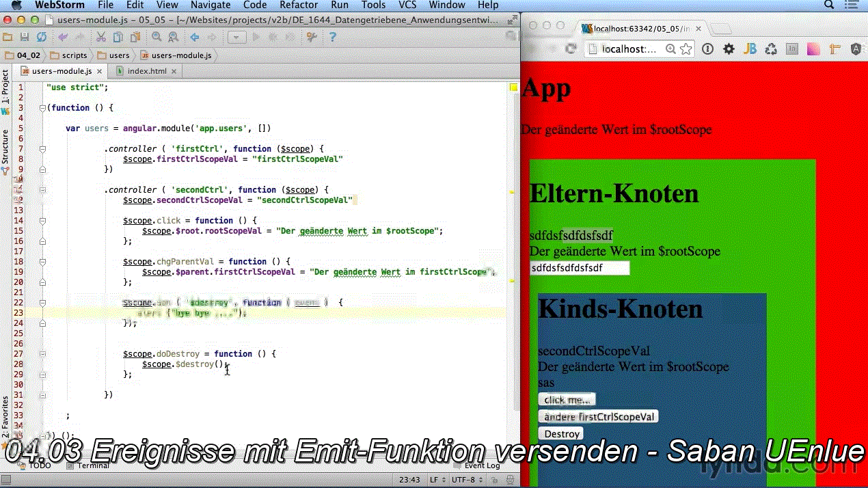
Task: Click the 'ändere firstCtrlScopeVal' button
Action: click(599, 417)
